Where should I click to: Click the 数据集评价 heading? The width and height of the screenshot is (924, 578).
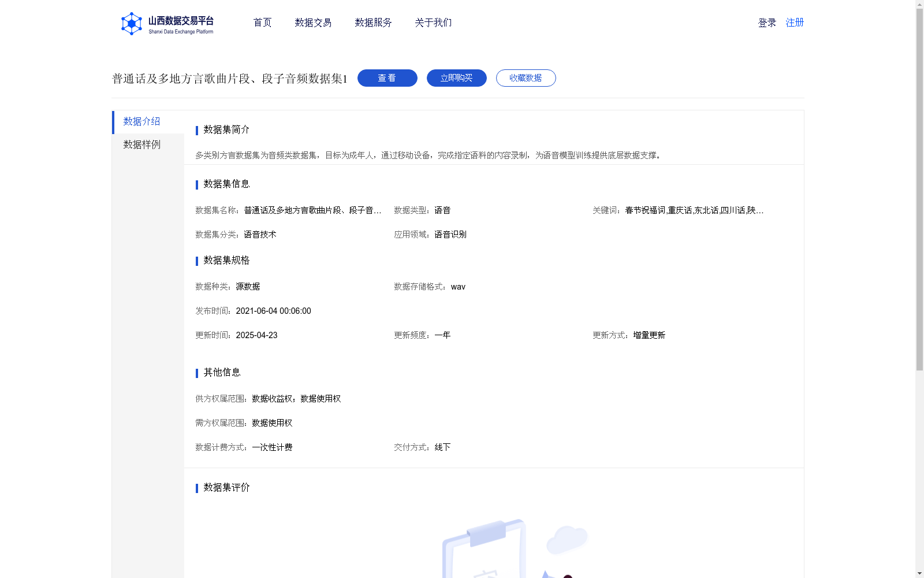(x=226, y=487)
